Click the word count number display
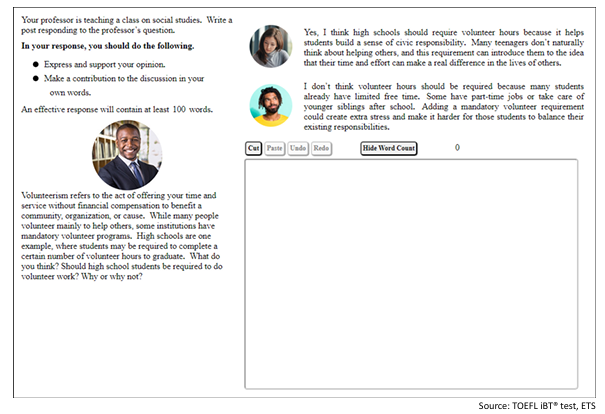The image size is (605, 414). point(457,148)
